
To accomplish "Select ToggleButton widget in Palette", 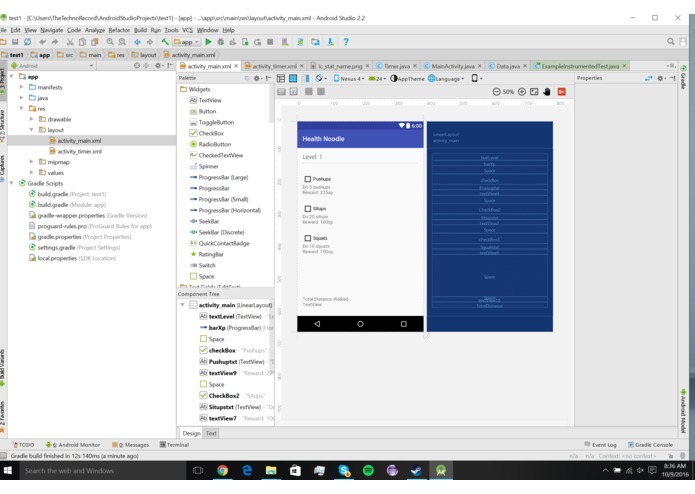I will (211, 122).
